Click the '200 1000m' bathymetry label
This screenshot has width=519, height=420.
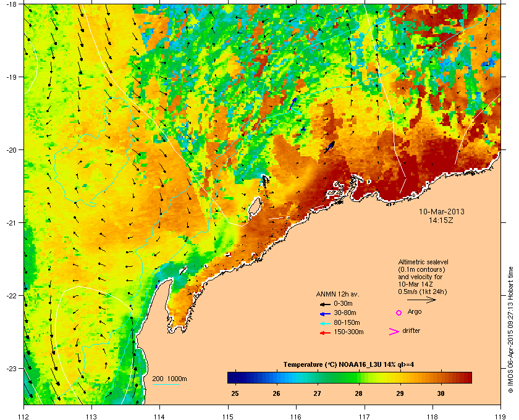[169, 379]
